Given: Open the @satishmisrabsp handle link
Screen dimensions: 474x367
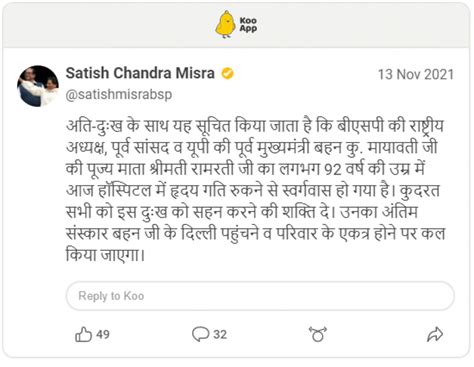Looking at the screenshot, I should 119,95.
